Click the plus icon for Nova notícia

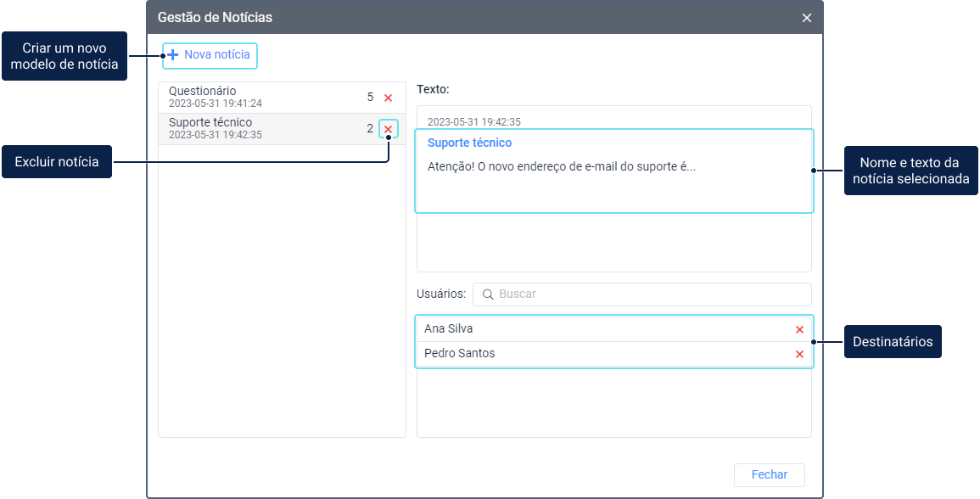pyautogui.click(x=173, y=55)
